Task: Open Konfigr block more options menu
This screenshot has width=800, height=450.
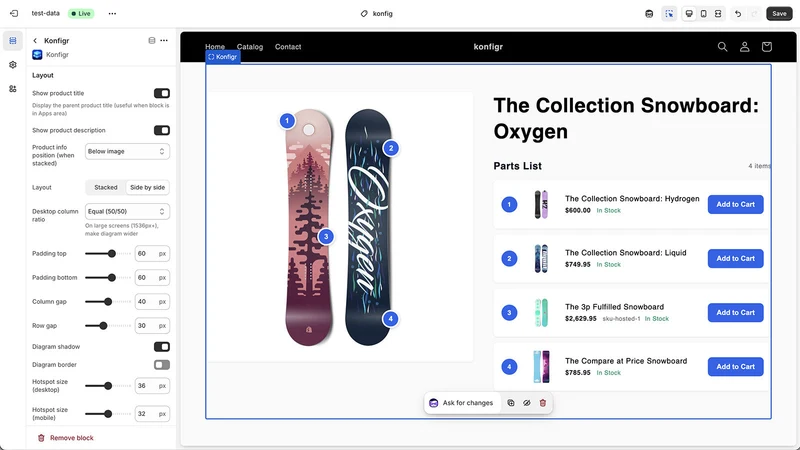Action: (x=164, y=40)
